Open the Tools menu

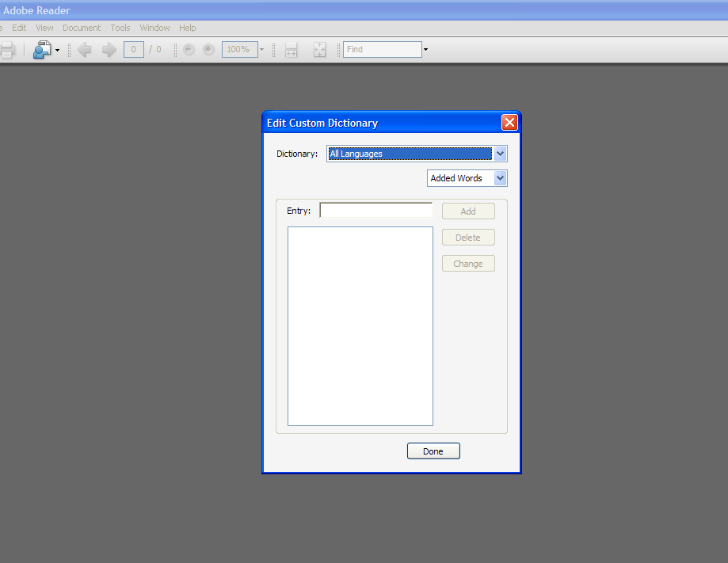[120, 28]
